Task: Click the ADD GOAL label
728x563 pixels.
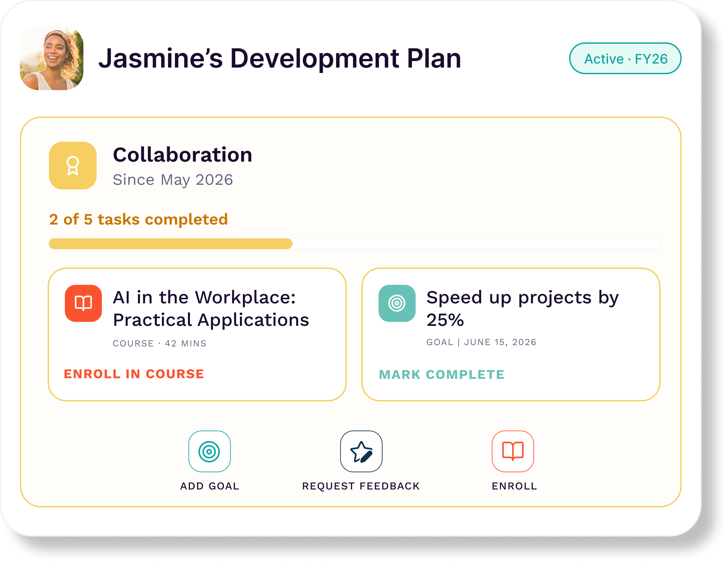Action: click(x=210, y=486)
